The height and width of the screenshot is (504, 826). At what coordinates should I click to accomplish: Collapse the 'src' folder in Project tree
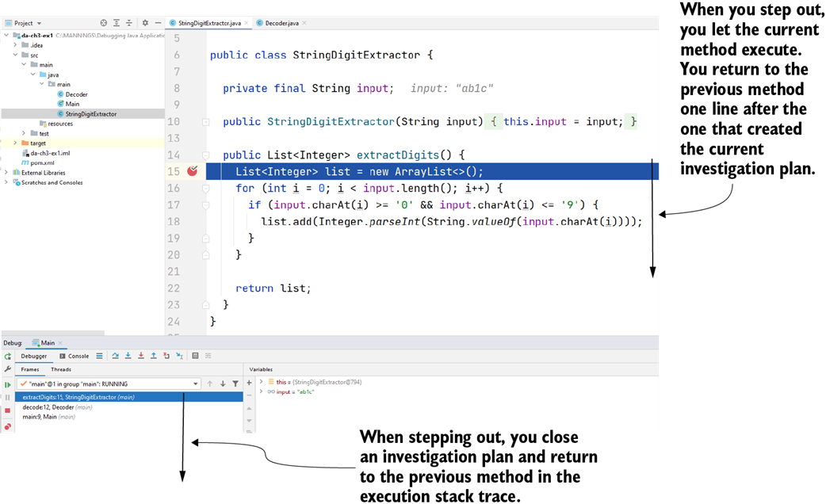pyautogui.click(x=13, y=55)
